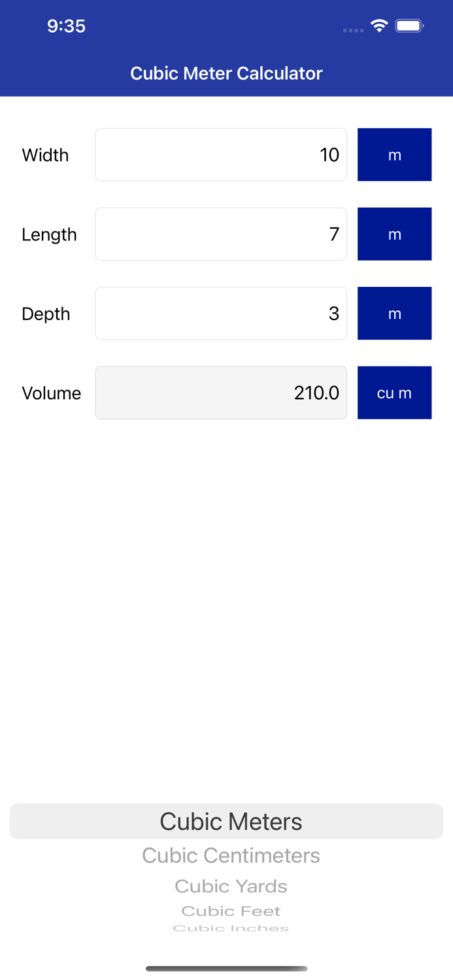The image size is (453, 980).
Task: Click the Depth input field showing 3
Action: click(221, 313)
